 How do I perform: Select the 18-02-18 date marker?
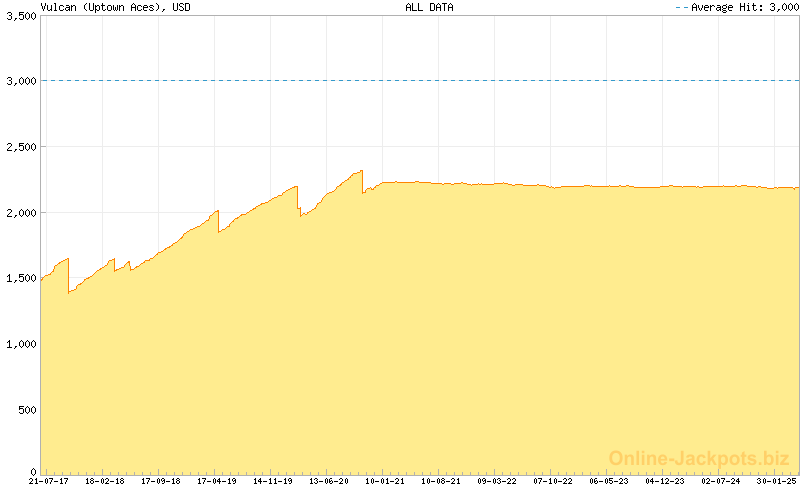104,482
